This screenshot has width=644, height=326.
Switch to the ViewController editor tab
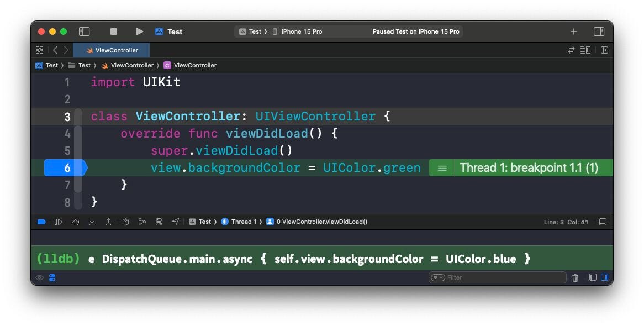coord(112,50)
